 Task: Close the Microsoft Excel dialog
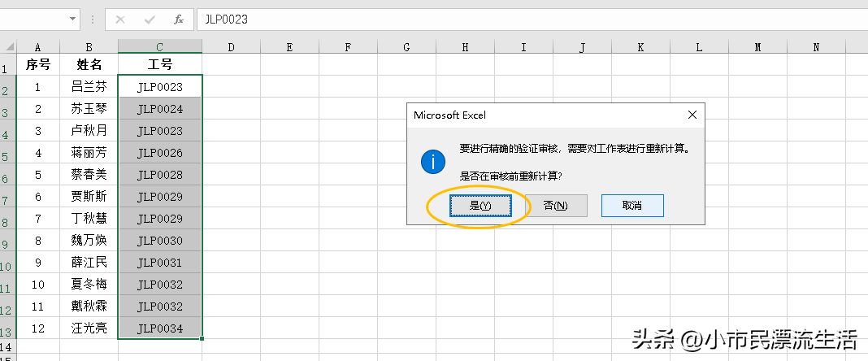(x=692, y=115)
